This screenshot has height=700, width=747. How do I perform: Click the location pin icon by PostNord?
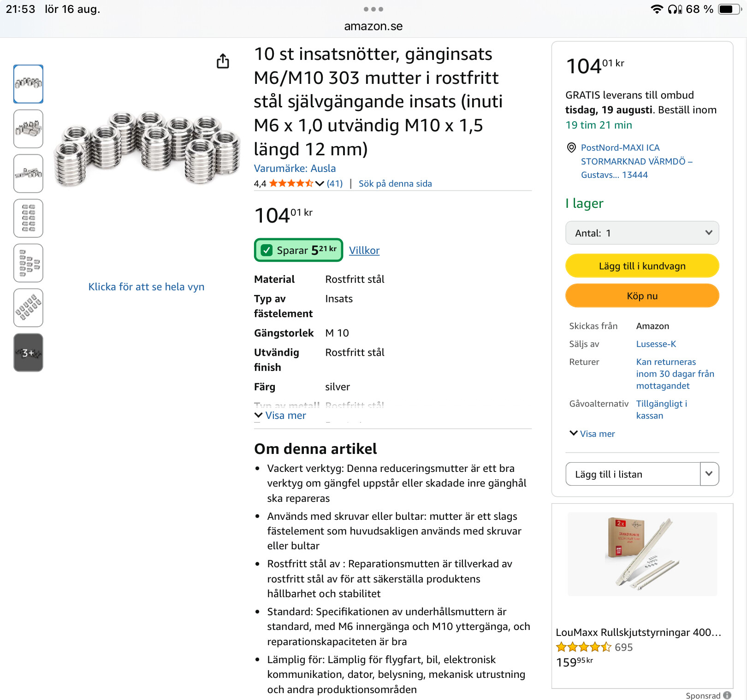[571, 147]
